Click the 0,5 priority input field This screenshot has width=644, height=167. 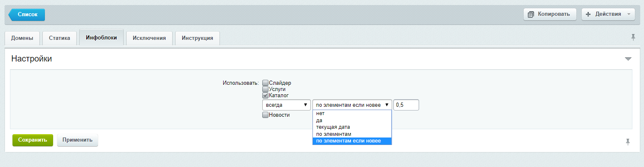click(x=406, y=105)
